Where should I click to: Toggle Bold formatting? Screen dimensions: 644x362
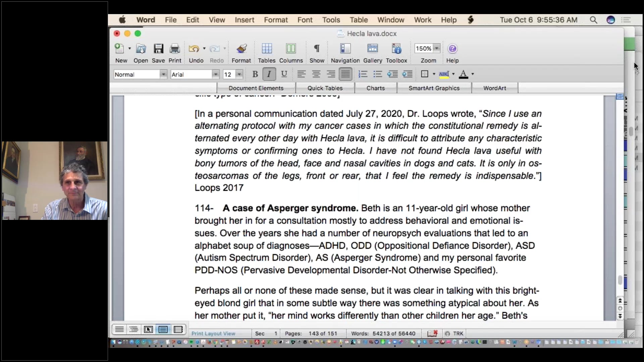point(255,74)
